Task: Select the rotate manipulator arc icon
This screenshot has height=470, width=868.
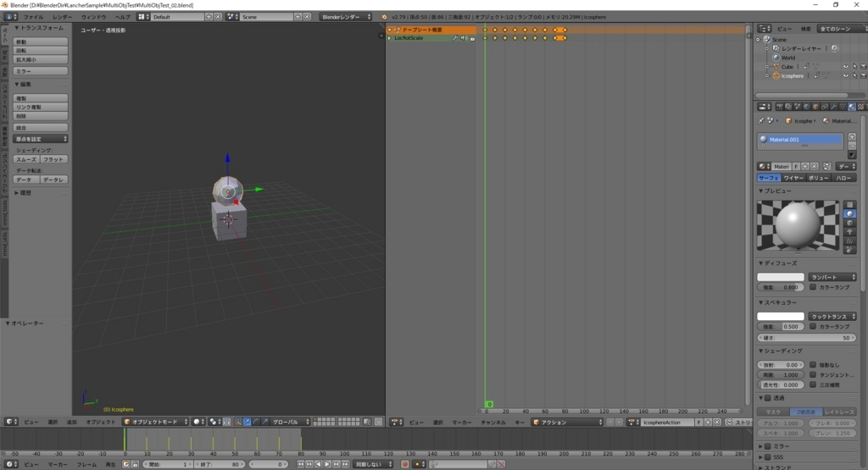Action: coord(256,422)
